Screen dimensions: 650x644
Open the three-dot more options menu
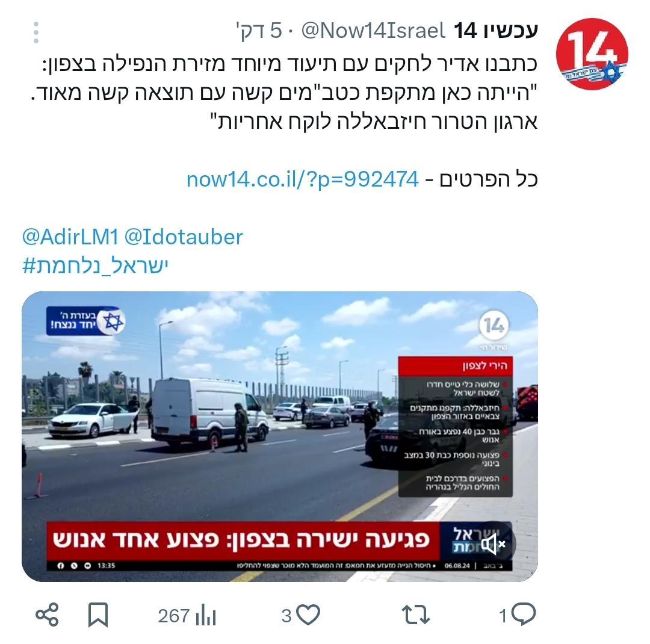[36, 33]
